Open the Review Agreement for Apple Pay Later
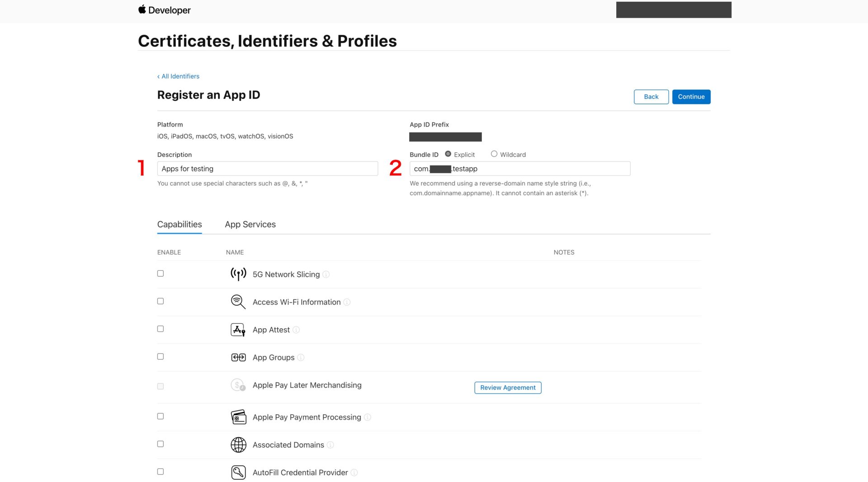868x482 pixels. (507, 387)
